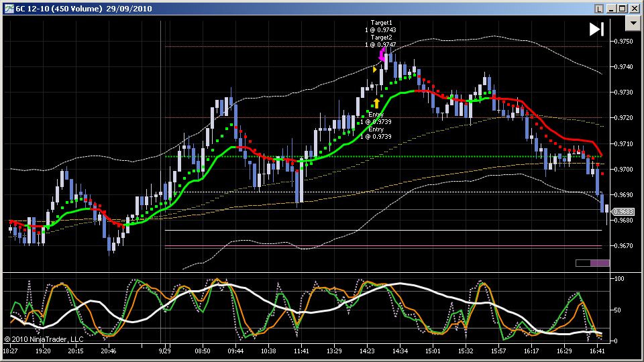The width and height of the screenshot is (644, 362).
Task: Click the 100 level on the oscillator axis
Action: [x=619, y=279]
